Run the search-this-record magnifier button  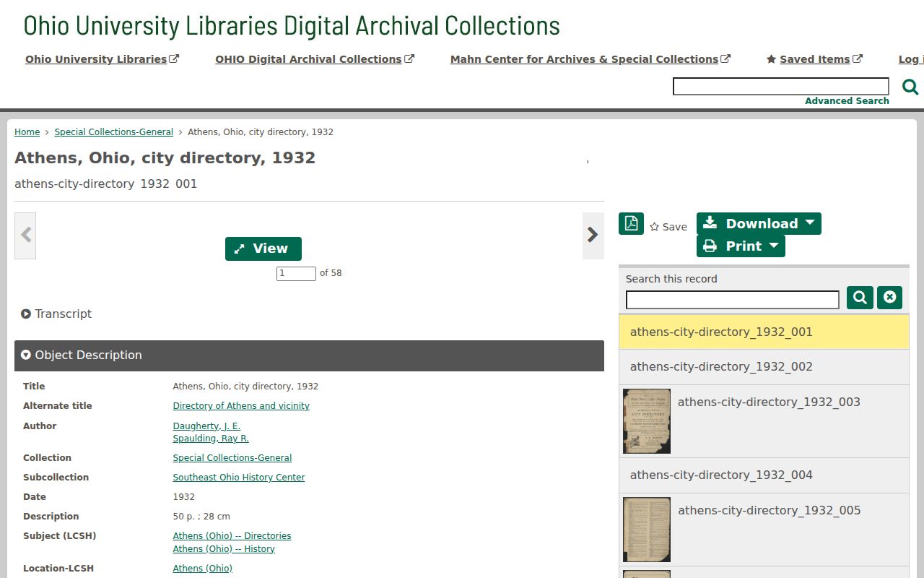[860, 298]
